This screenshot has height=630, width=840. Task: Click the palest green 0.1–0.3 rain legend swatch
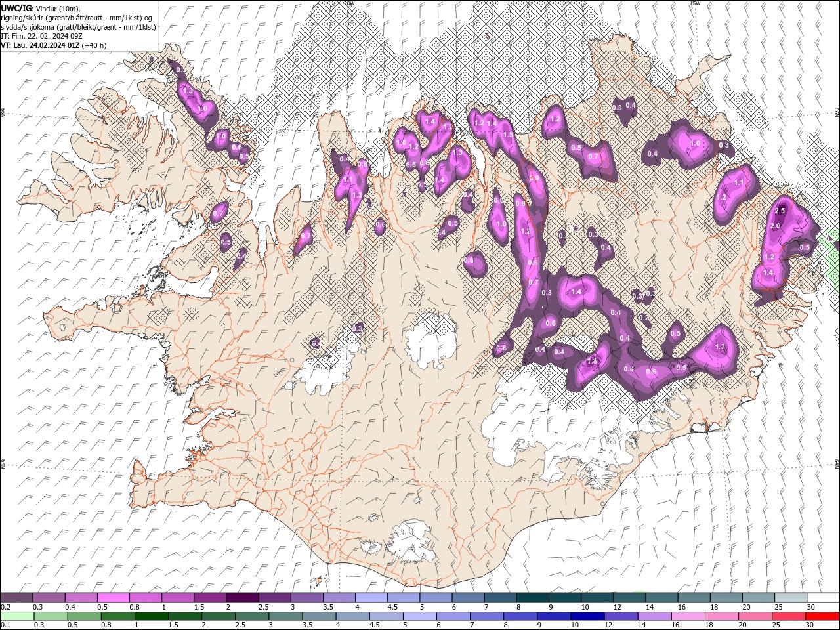coord(16,616)
